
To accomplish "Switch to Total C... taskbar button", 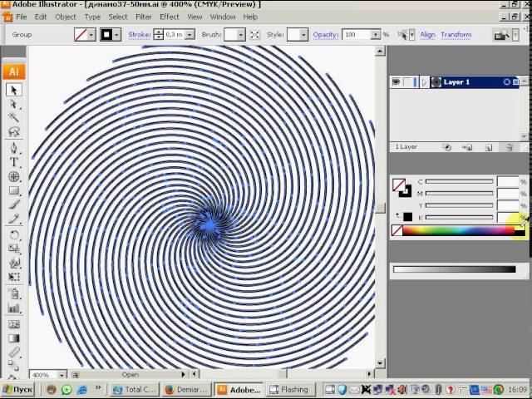I will 134,390.
